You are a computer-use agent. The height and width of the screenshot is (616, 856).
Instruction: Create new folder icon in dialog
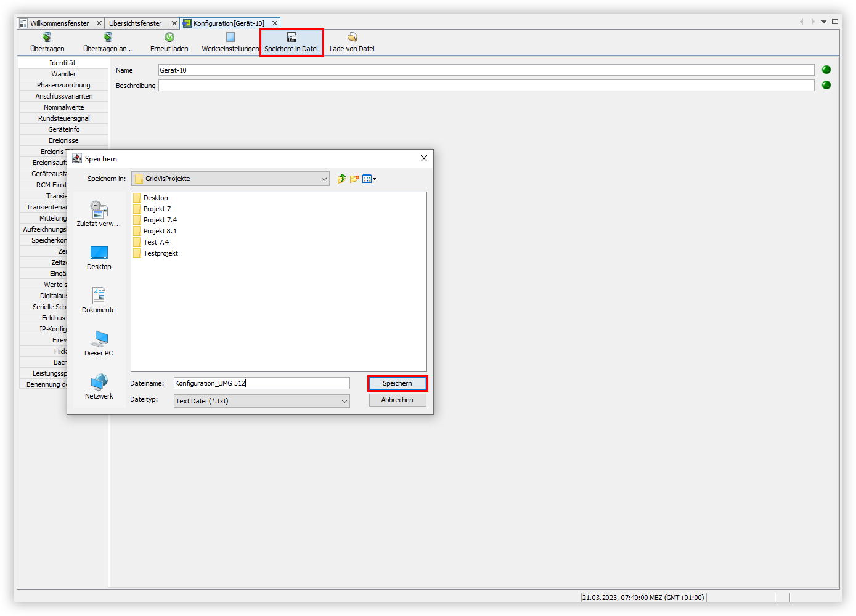354,179
